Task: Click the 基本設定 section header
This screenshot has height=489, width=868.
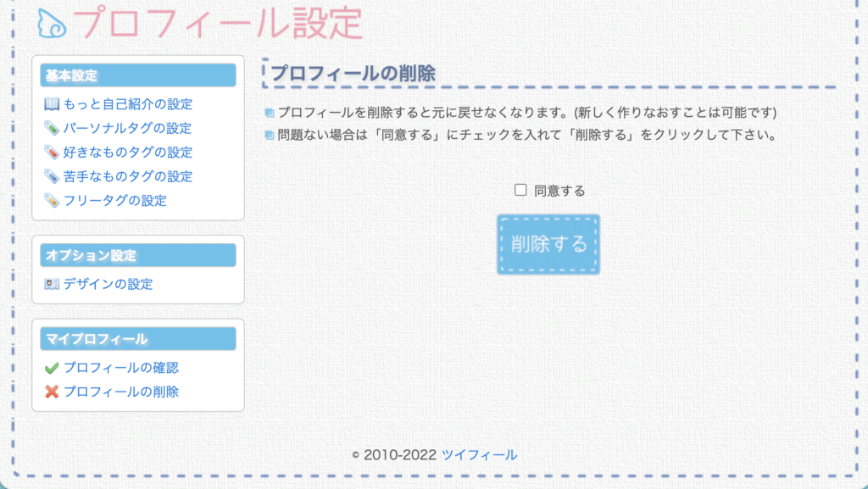Action: (138, 75)
